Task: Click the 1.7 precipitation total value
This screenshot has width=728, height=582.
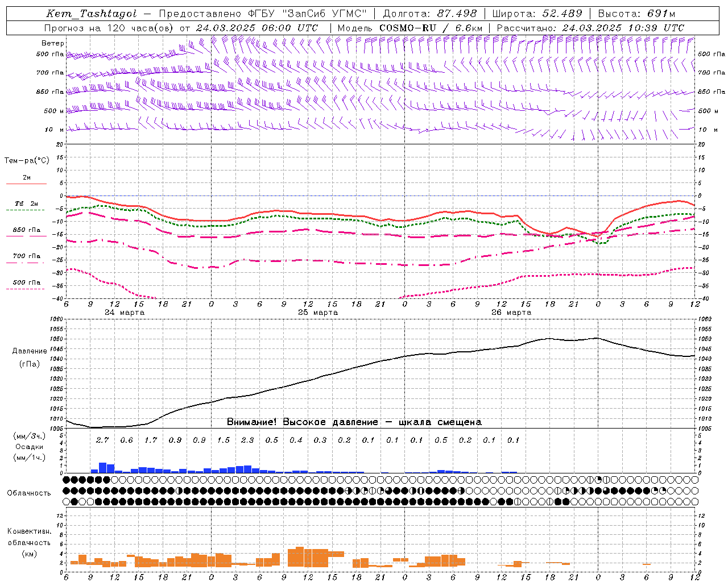Action: [150, 440]
